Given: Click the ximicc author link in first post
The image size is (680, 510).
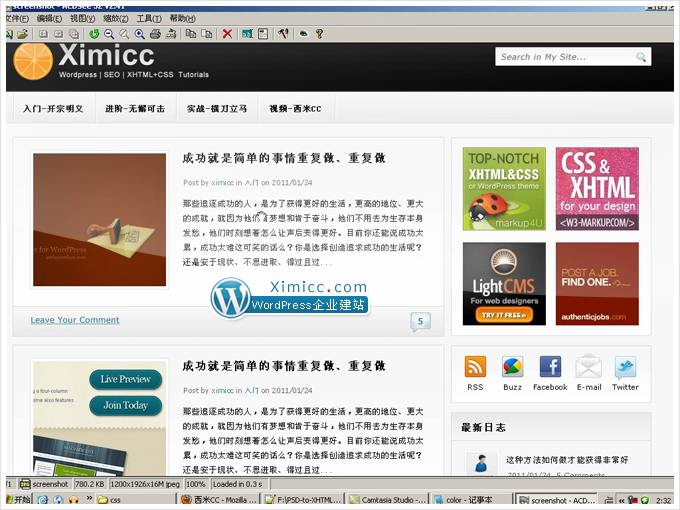Looking at the screenshot, I should point(222,183).
